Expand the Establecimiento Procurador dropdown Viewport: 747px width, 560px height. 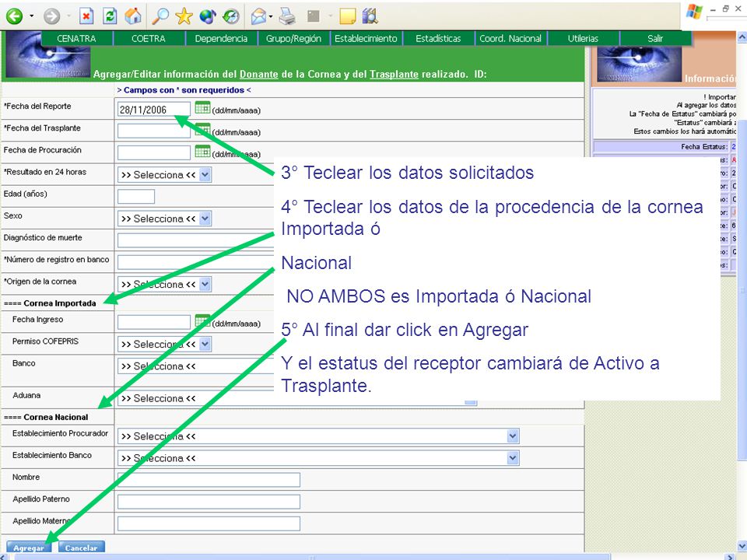click(x=318, y=436)
